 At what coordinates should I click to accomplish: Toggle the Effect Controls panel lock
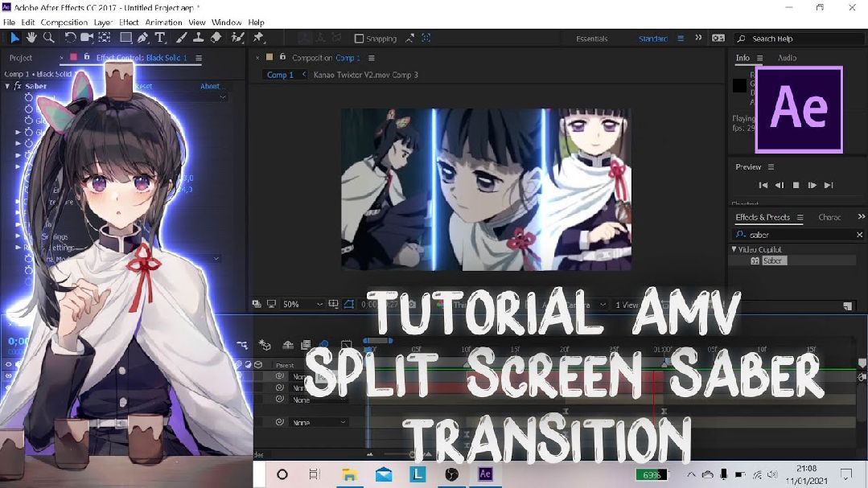pyautogui.click(x=86, y=57)
